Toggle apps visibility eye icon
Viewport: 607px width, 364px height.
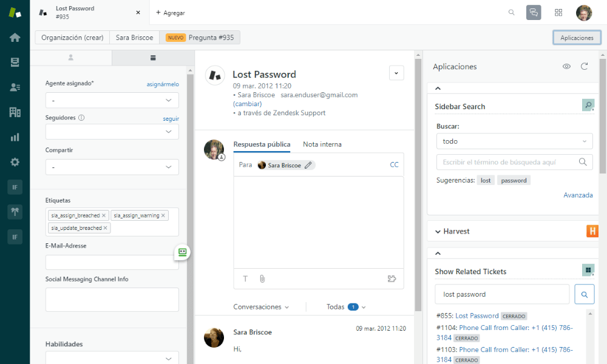coord(566,67)
